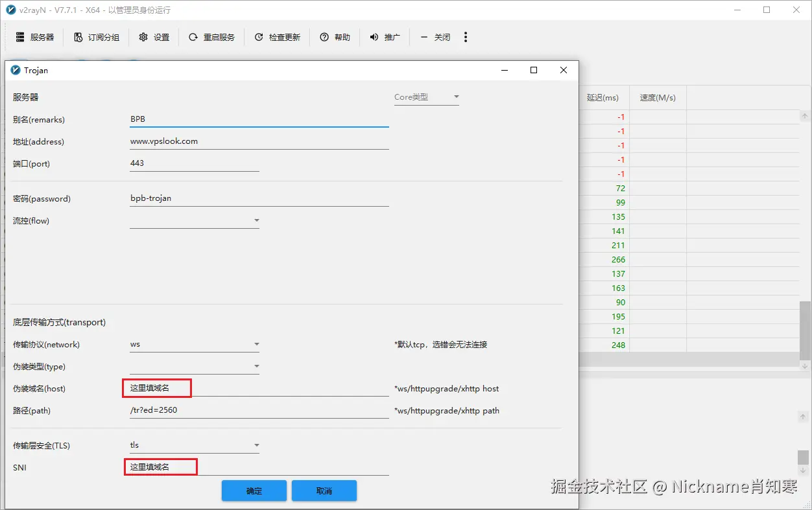Select the row with delay 137
812x510 pixels.
click(689, 274)
